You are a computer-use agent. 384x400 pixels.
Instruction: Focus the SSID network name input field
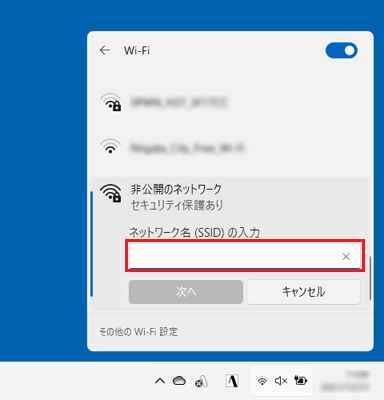pos(245,256)
